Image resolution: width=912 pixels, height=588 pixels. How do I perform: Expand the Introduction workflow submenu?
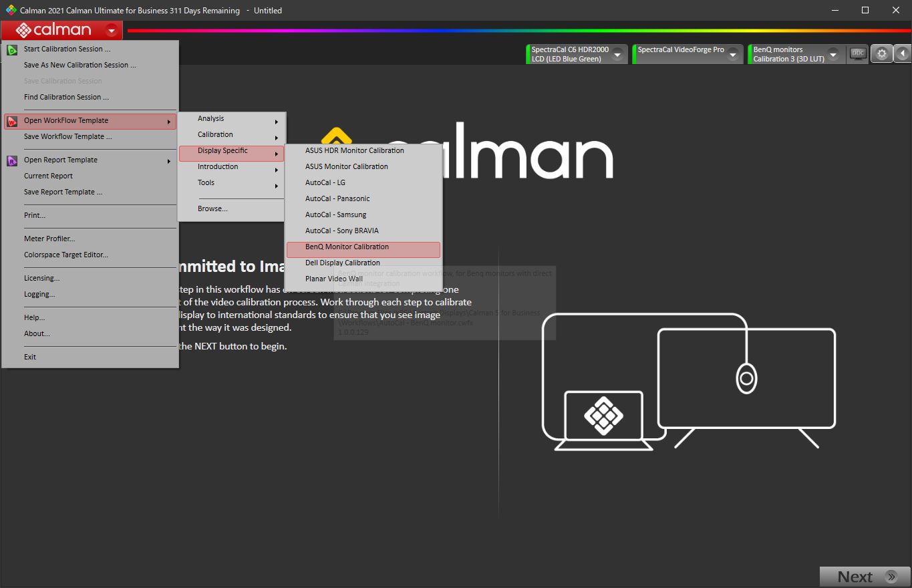(x=231, y=166)
